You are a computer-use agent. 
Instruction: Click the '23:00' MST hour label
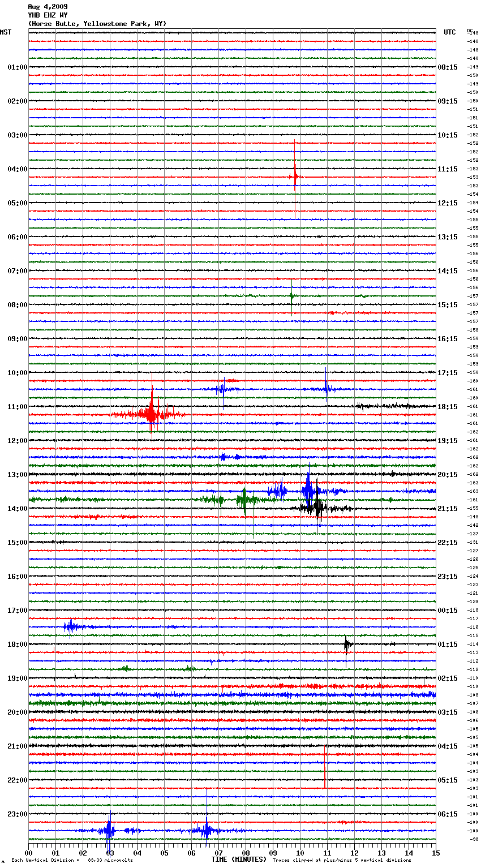17,814
